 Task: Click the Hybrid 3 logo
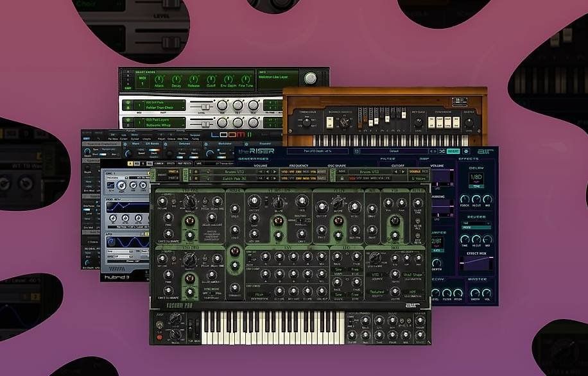(117, 277)
